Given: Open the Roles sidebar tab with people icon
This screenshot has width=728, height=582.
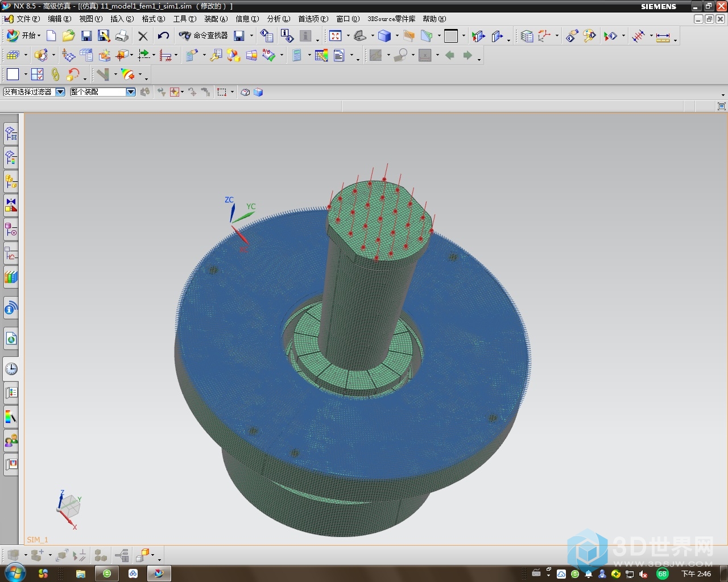Looking at the screenshot, I should 11,440.
